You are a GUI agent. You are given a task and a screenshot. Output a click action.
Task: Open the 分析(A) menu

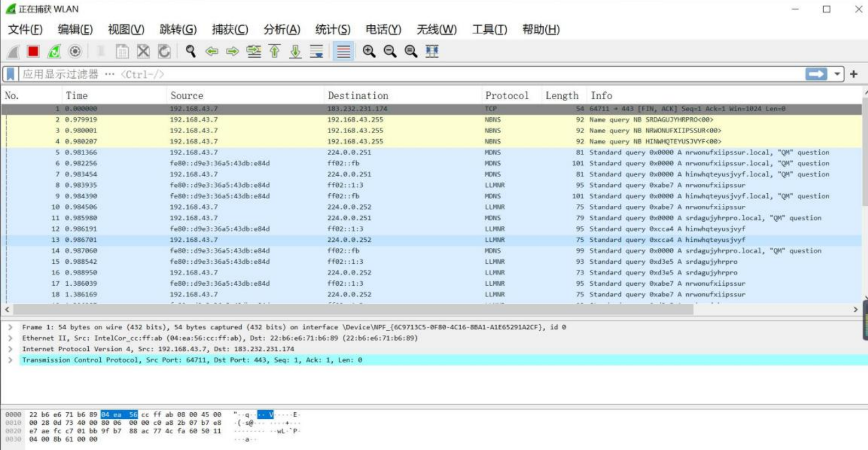282,30
